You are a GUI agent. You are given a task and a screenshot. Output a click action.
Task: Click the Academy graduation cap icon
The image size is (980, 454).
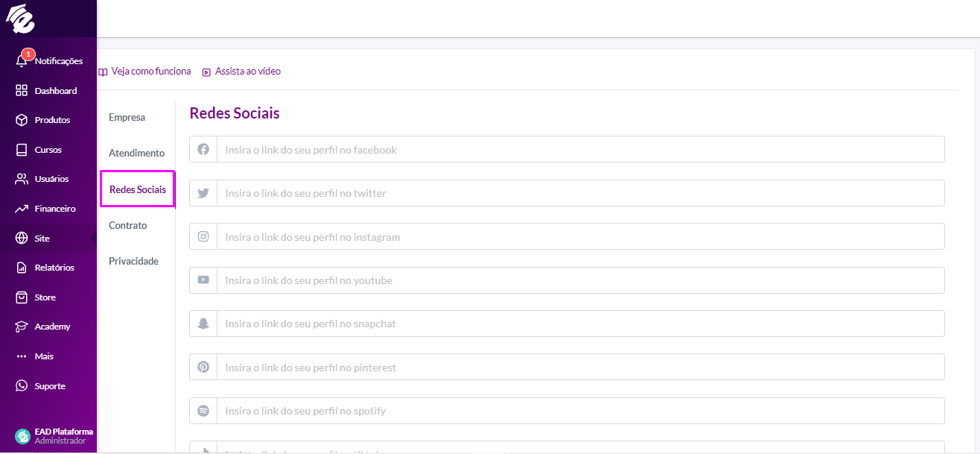click(x=22, y=327)
